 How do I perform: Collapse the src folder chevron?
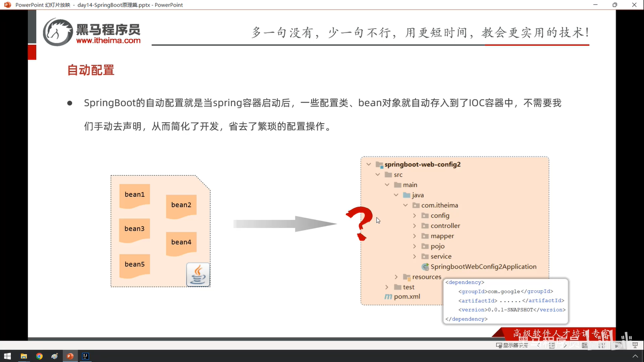[378, 175]
